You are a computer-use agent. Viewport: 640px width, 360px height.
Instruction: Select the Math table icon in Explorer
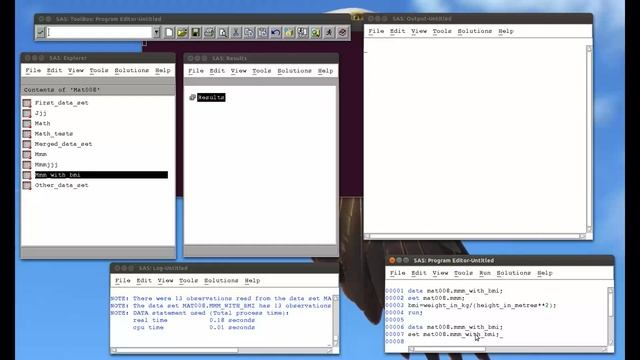pyautogui.click(x=27, y=123)
